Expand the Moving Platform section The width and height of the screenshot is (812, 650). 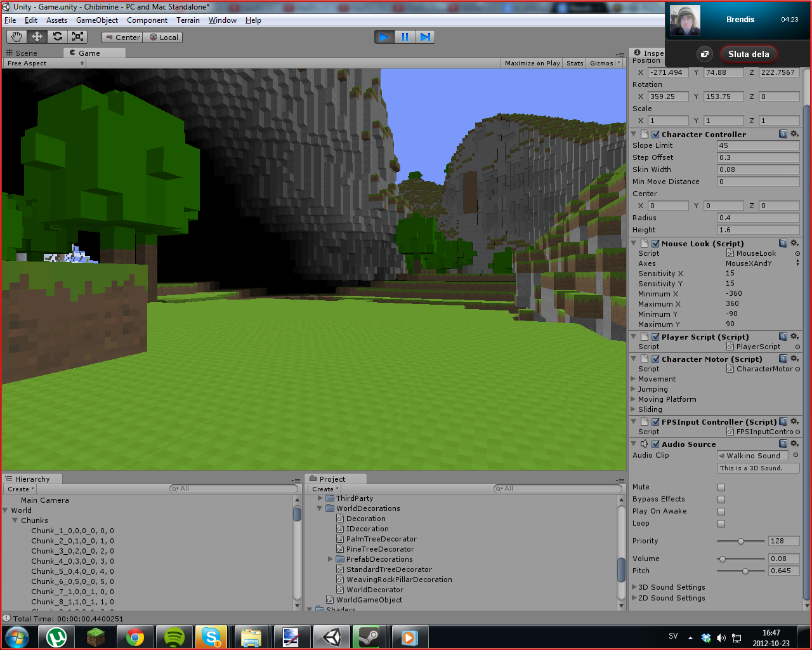pyautogui.click(x=633, y=399)
